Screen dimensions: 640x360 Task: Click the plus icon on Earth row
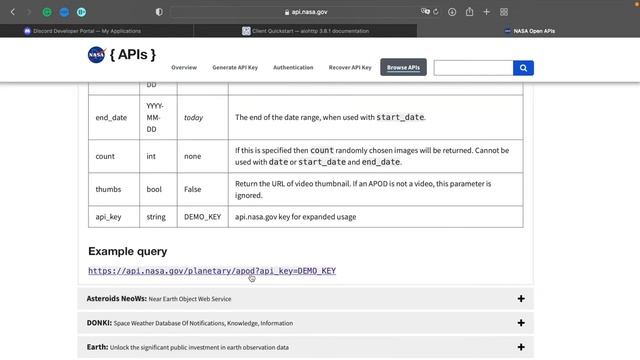[521, 347]
